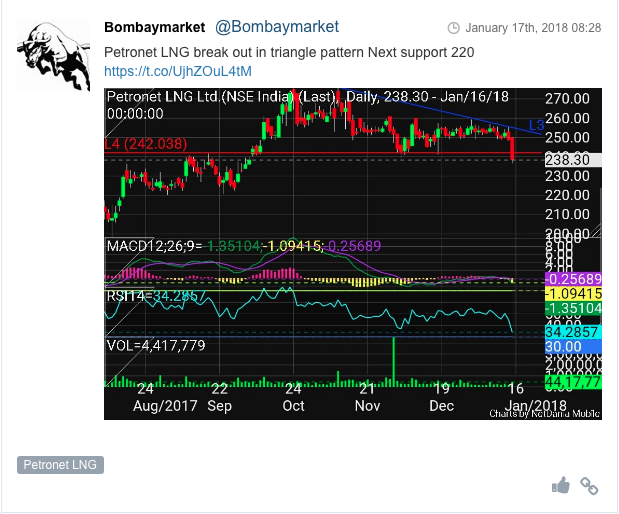Screen dimensions: 619x514
Task: Click the 238.30 price label on chart
Action: coord(573,160)
